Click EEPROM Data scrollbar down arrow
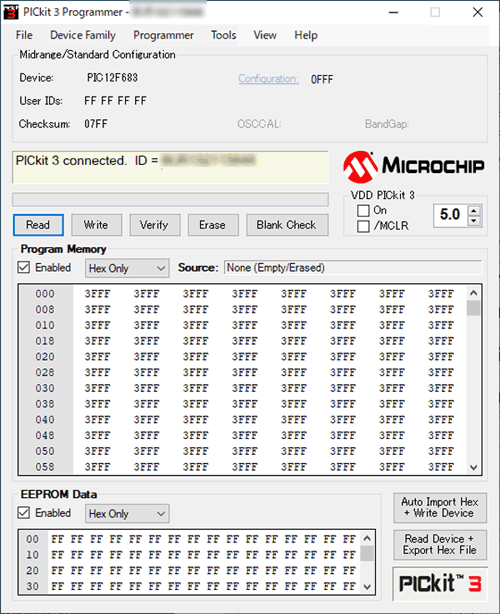 click(x=367, y=586)
